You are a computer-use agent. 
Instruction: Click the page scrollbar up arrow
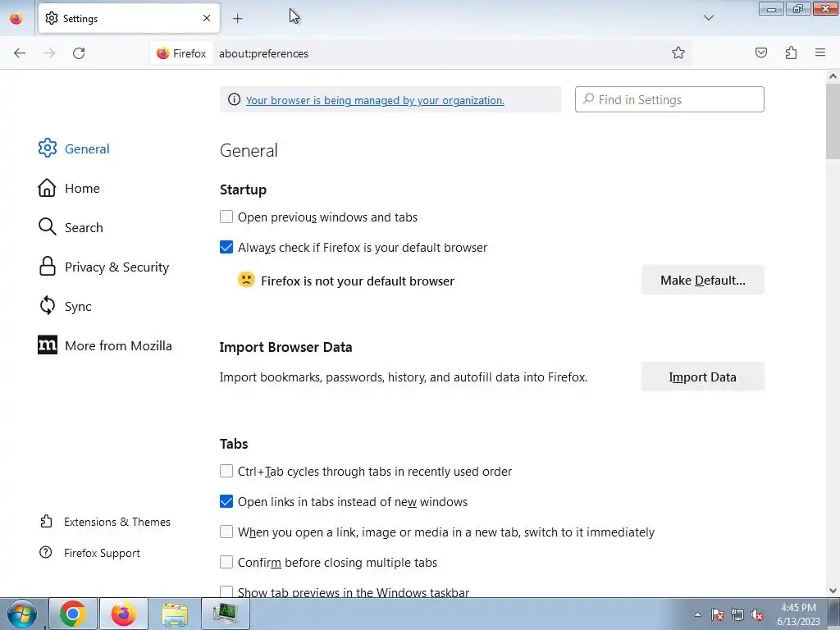(x=833, y=76)
